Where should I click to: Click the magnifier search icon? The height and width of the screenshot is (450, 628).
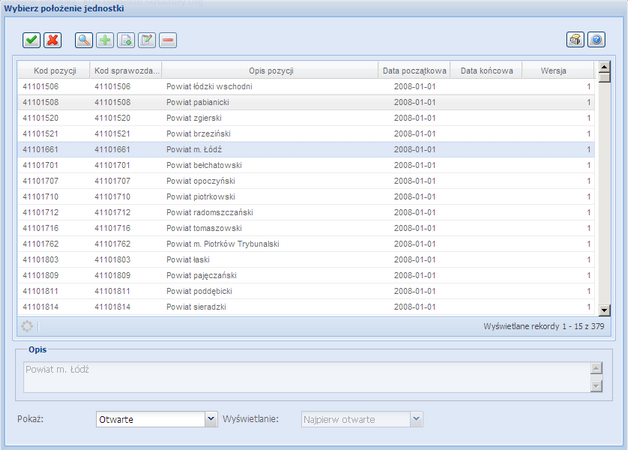point(83,40)
